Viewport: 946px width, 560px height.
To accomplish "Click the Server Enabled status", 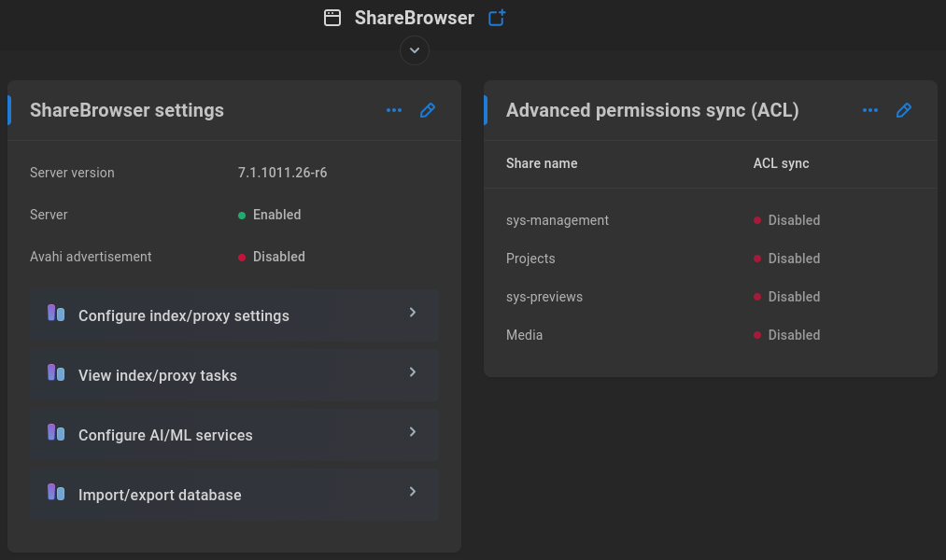I will 270,215.
